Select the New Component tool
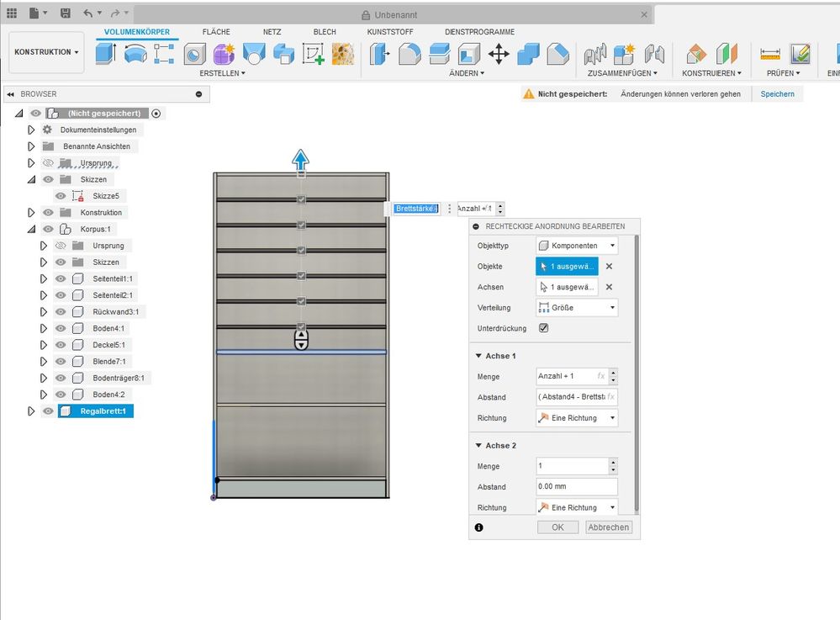Screen dimensions: 840x620 coord(624,54)
